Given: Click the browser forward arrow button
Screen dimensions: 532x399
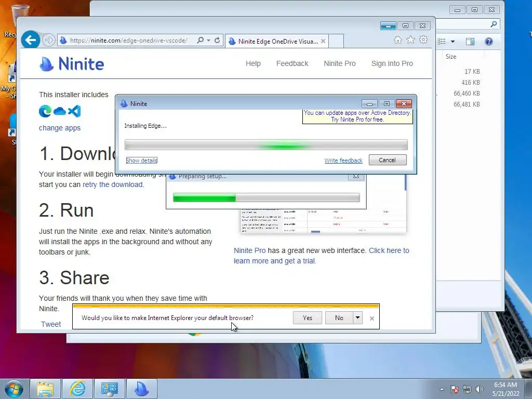Looking at the screenshot, I should pos(49,41).
